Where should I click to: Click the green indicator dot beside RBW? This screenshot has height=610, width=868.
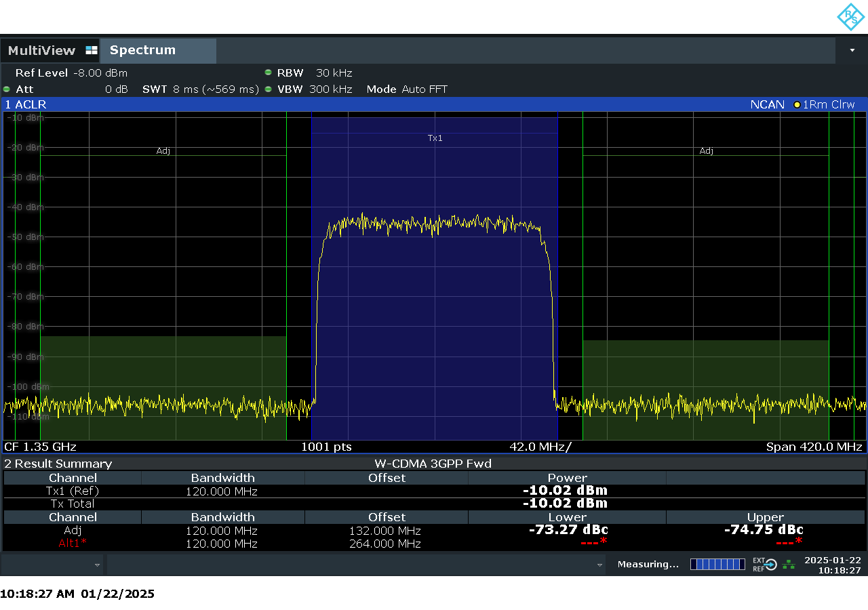click(x=269, y=73)
